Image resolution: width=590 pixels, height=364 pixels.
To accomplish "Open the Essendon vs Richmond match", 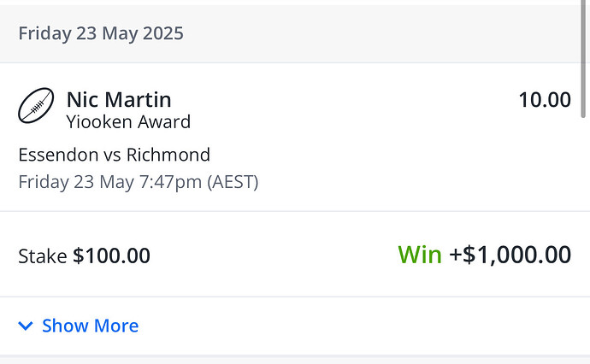I will 114,155.
